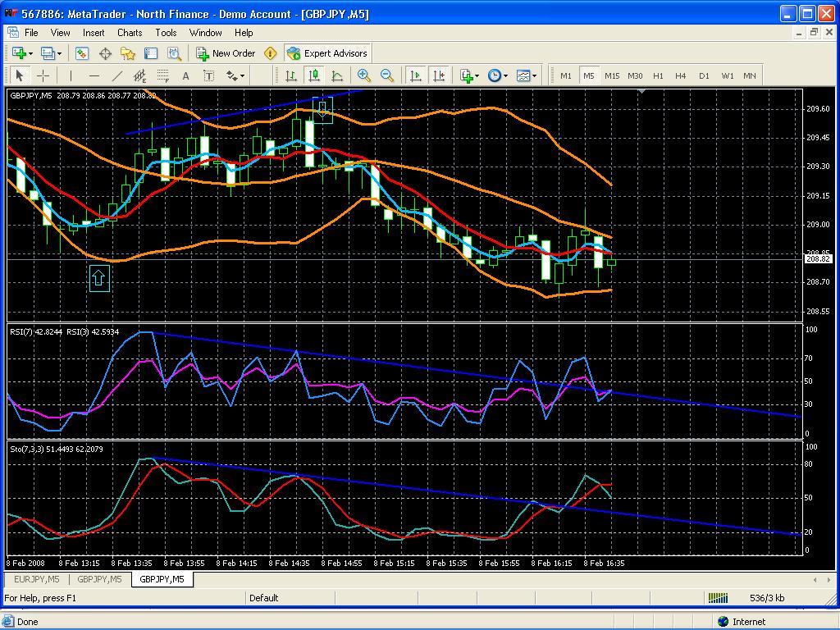Click the down arrow marker on chart

(322, 110)
